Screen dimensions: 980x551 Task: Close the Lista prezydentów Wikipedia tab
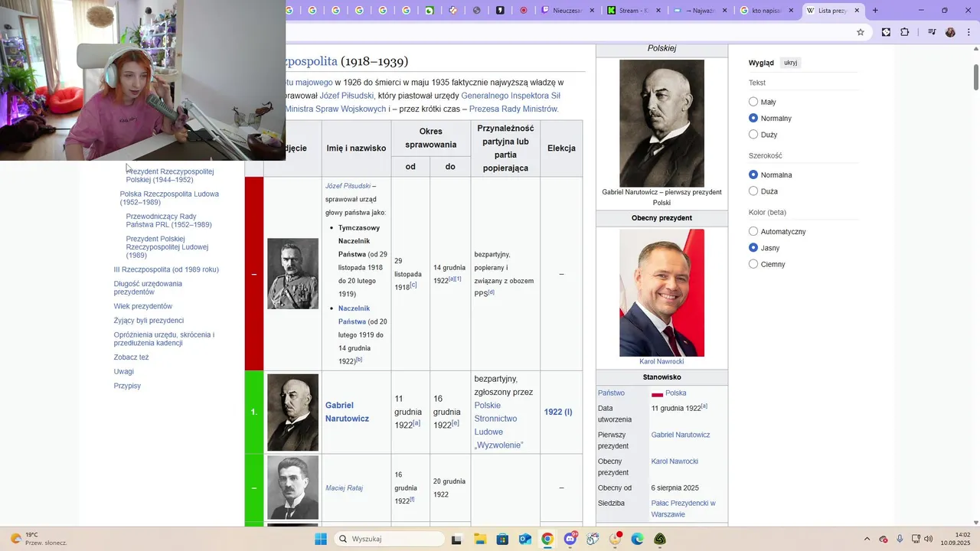point(857,11)
